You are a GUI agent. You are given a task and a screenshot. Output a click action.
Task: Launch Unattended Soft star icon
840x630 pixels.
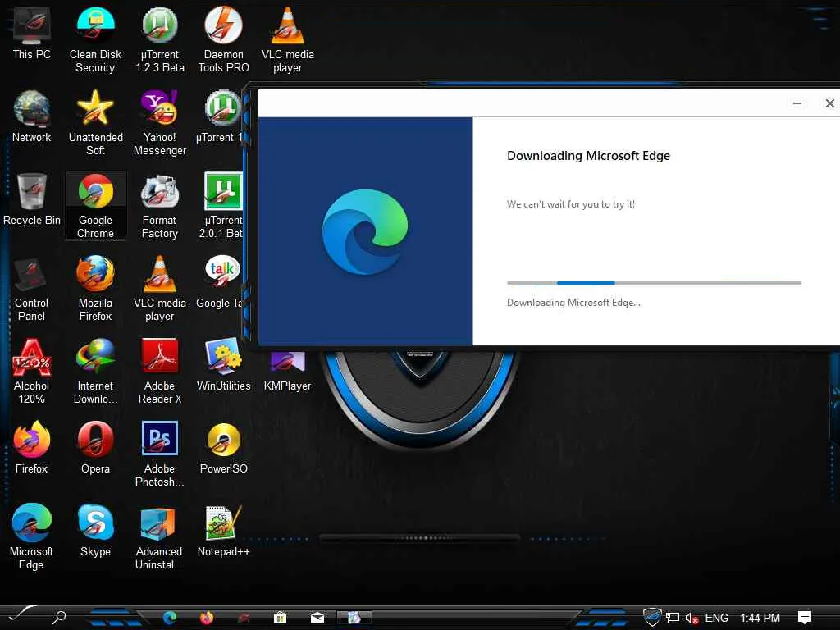[x=95, y=123]
